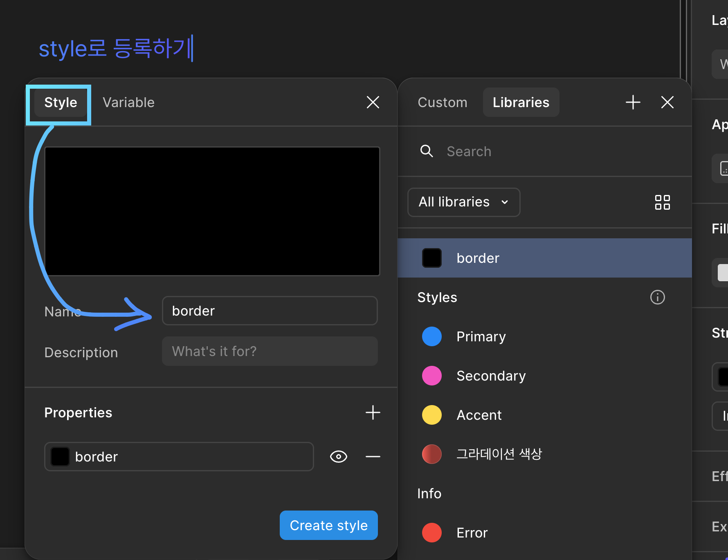Image resolution: width=728 pixels, height=560 pixels.
Task: Click the red gradient swatch
Action: coord(431,454)
